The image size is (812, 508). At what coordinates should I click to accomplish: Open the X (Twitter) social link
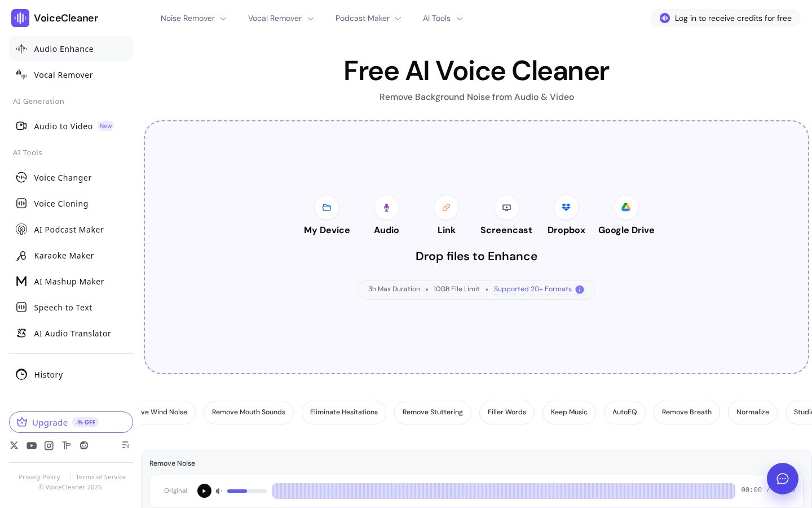point(14,445)
